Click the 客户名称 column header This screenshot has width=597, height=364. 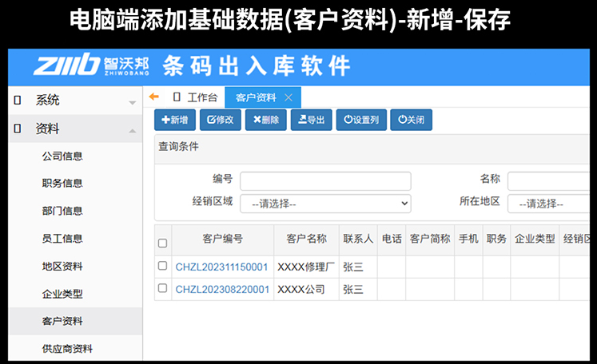tap(307, 239)
